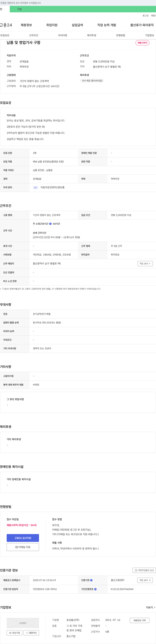Viewport: 156px width, 644px height.
Task: Click the 주 소정근로시간 help question-mark icon
Action: tap(50, 224)
